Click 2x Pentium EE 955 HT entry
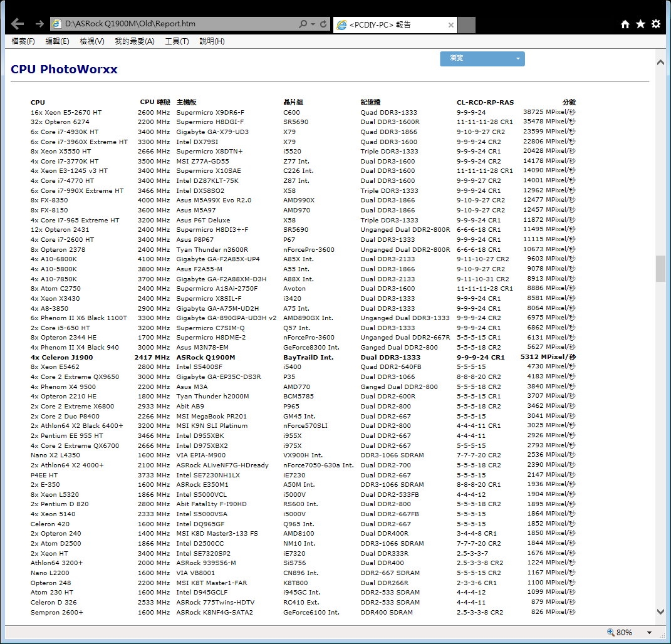Image resolution: width=671 pixels, height=644 pixels. 67,435
